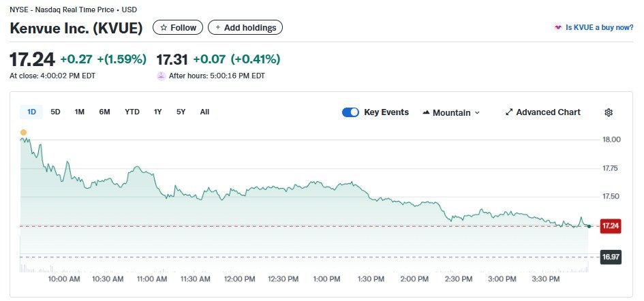This screenshot has width=644, height=301.
Task: Click the dark 16.97 previous close label
Action: coord(610,257)
